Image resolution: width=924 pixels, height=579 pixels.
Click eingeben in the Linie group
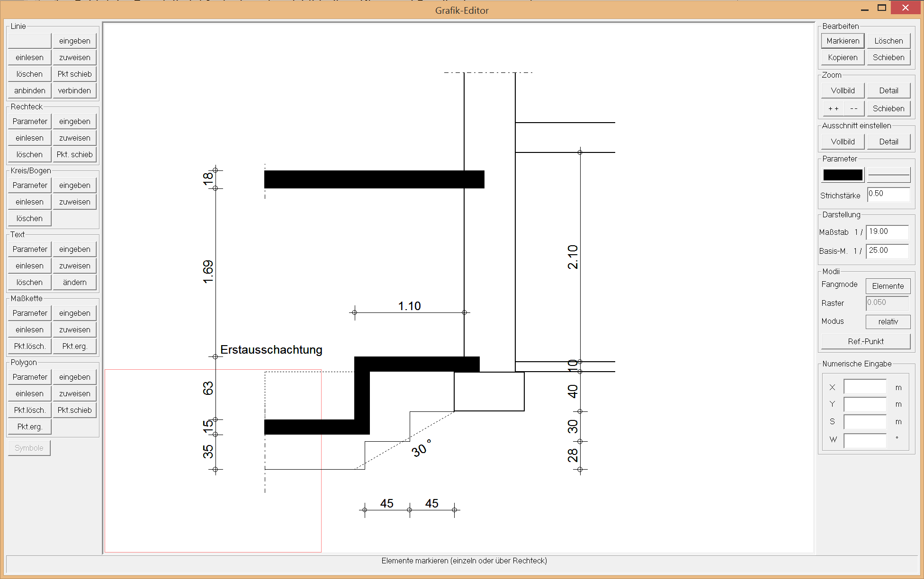point(74,41)
